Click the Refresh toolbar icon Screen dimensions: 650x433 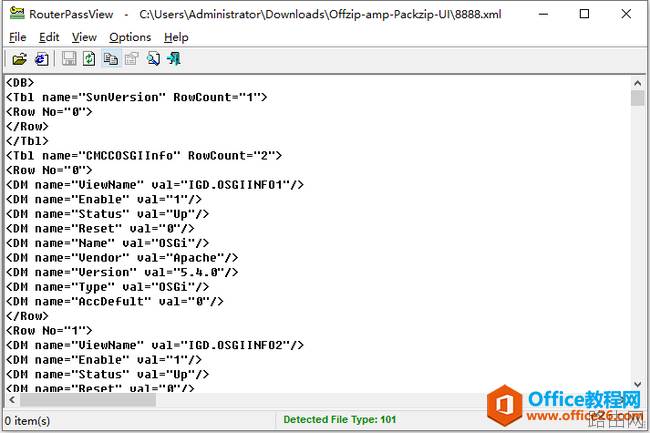(89, 59)
